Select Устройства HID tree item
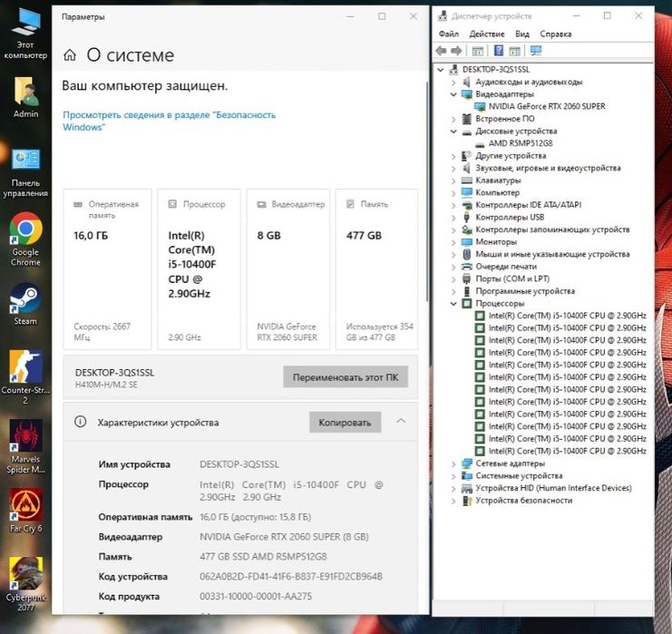Screen dimensions: 672x634 553,488
